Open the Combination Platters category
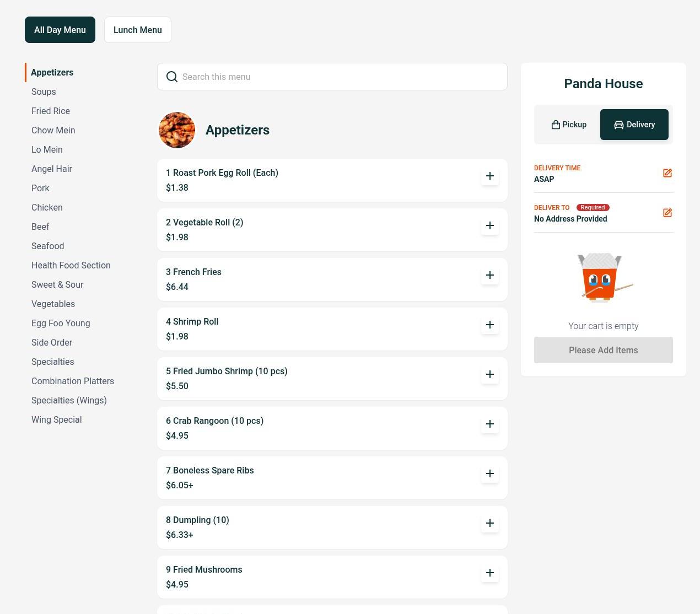 pyautogui.click(x=73, y=381)
